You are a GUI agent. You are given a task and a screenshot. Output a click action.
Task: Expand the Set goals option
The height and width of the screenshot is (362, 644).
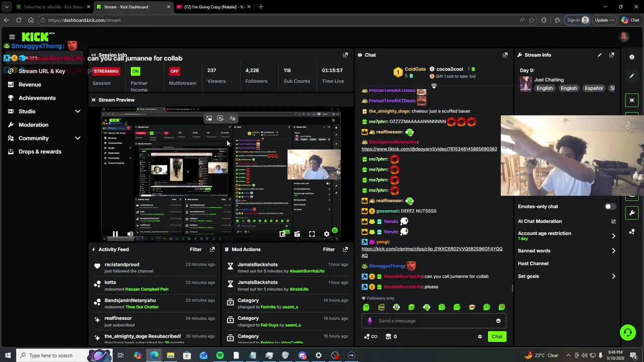coord(567,276)
